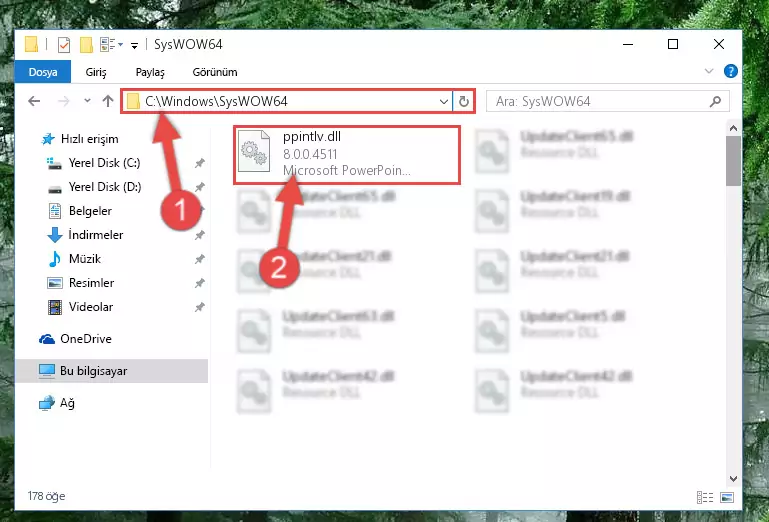Screen dimensions: 769x522
Task: Refresh the SysWOW64 folder
Action: pyautogui.click(x=463, y=102)
